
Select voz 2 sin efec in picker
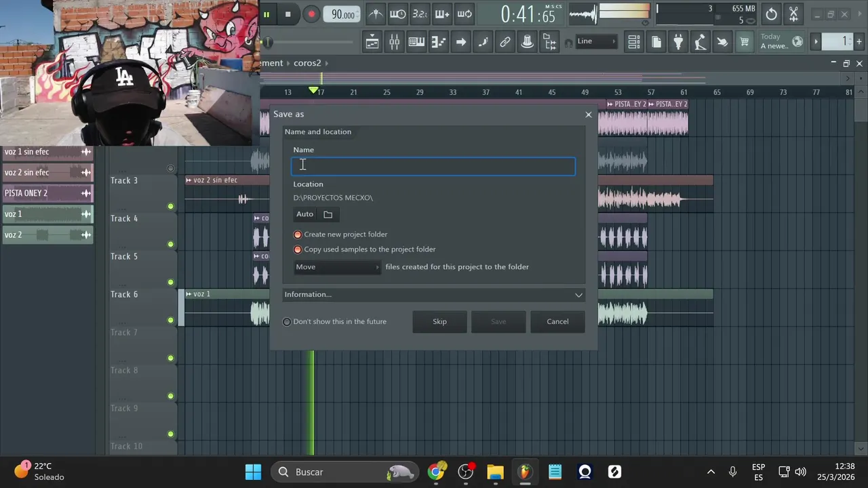[x=47, y=173]
